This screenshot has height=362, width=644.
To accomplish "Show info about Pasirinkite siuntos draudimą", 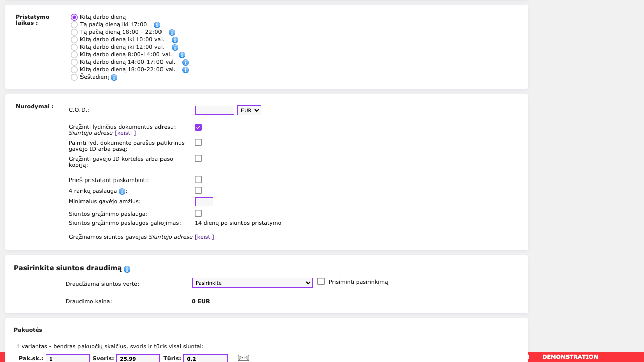I will tap(127, 269).
